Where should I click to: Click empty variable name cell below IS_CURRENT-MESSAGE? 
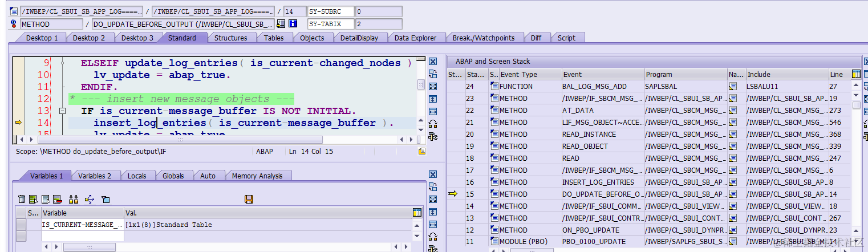82,236
